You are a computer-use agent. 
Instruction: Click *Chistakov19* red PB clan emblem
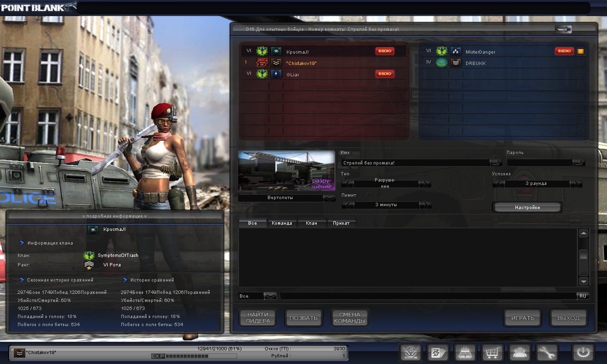coord(262,63)
